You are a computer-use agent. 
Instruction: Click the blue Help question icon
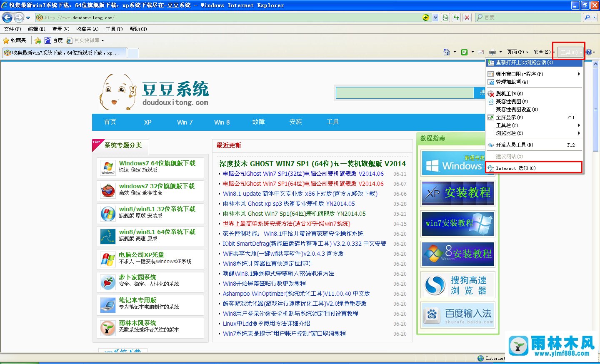pos(589,52)
